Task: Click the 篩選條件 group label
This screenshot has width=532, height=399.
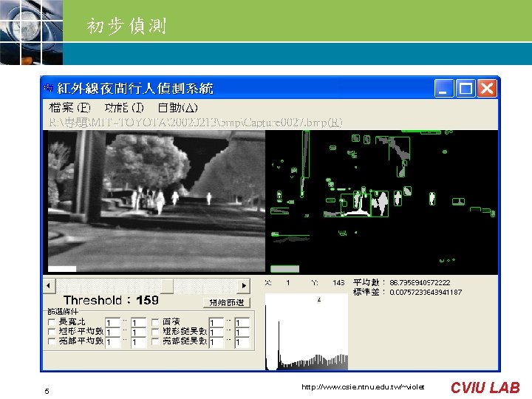Action: [x=63, y=311]
